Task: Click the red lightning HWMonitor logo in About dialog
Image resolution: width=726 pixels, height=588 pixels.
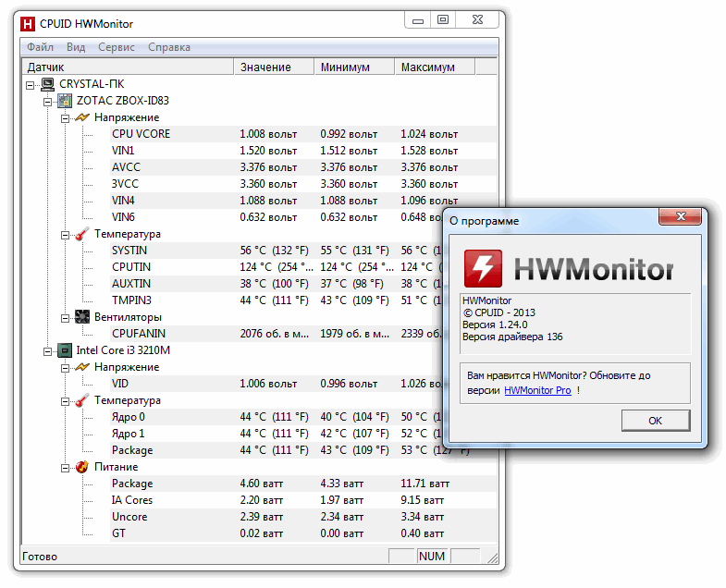Action: (483, 268)
